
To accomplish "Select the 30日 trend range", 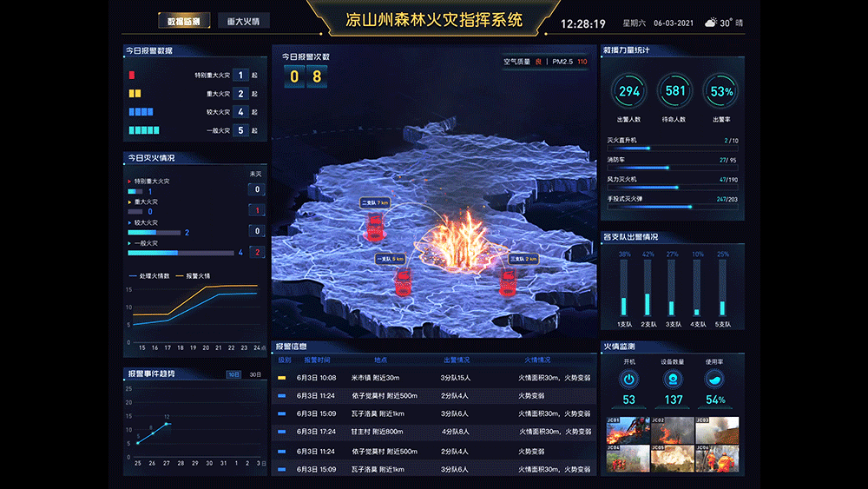I will click(x=255, y=374).
